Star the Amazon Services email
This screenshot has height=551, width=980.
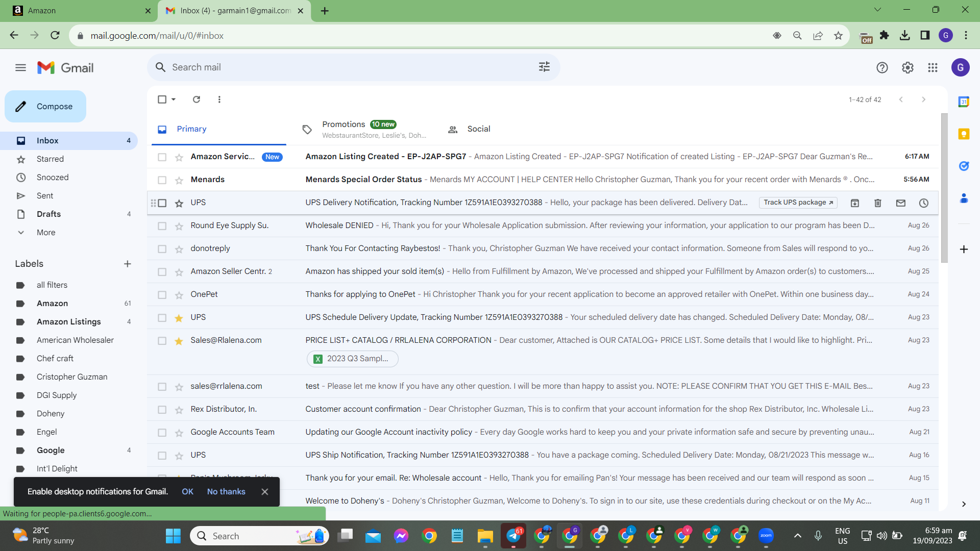click(179, 158)
